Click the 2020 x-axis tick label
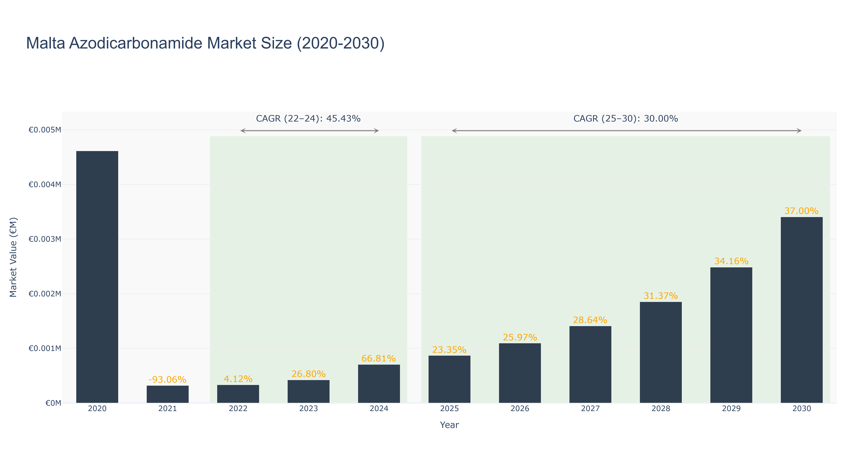 coord(97,409)
